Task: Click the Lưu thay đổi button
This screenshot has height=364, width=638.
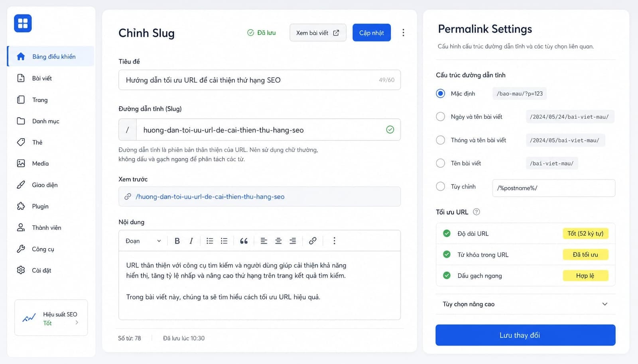Action: (526, 335)
